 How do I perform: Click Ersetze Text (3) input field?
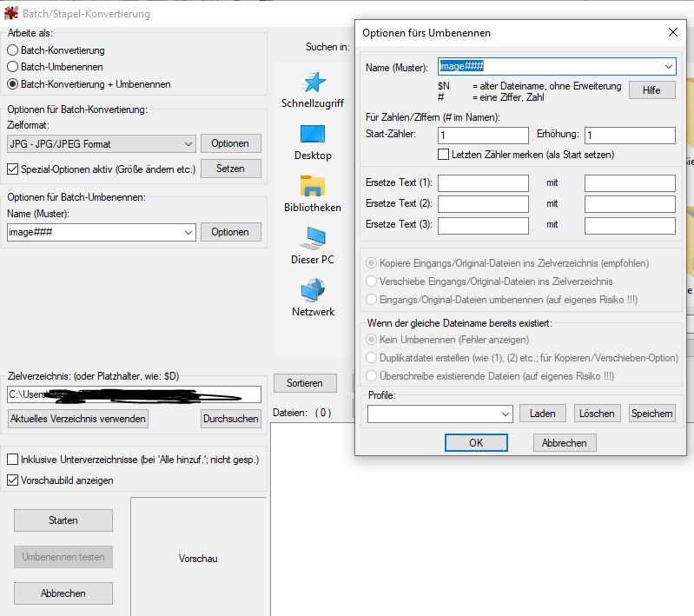coord(483,225)
